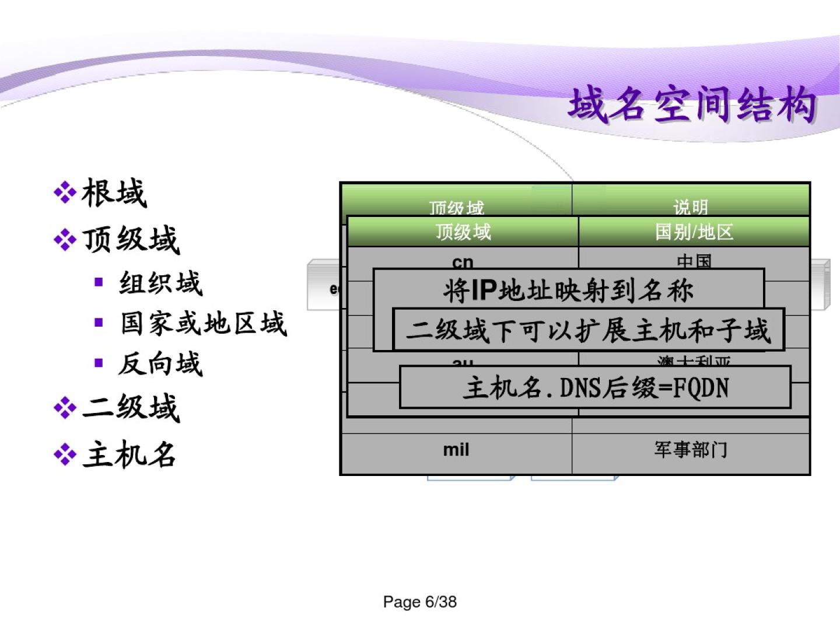Select the 反向域 sub-item text
Image resolution: width=840 pixels, height=630 pixels.
160,363
